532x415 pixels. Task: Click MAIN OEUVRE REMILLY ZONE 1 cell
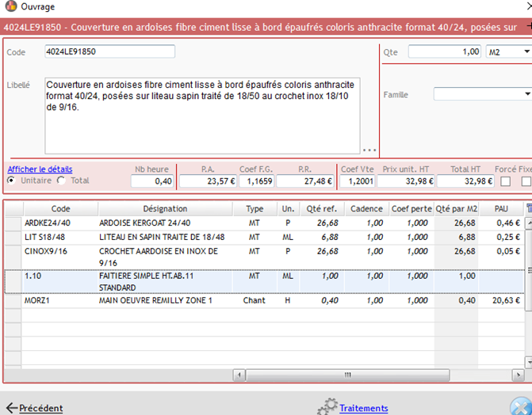pyautogui.click(x=165, y=300)
